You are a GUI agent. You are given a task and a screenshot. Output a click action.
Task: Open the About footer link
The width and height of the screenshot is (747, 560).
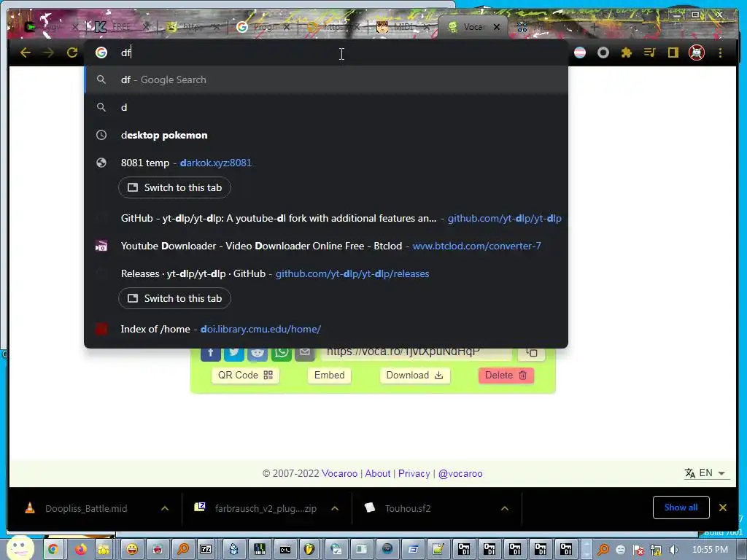[x=378, y=473]
